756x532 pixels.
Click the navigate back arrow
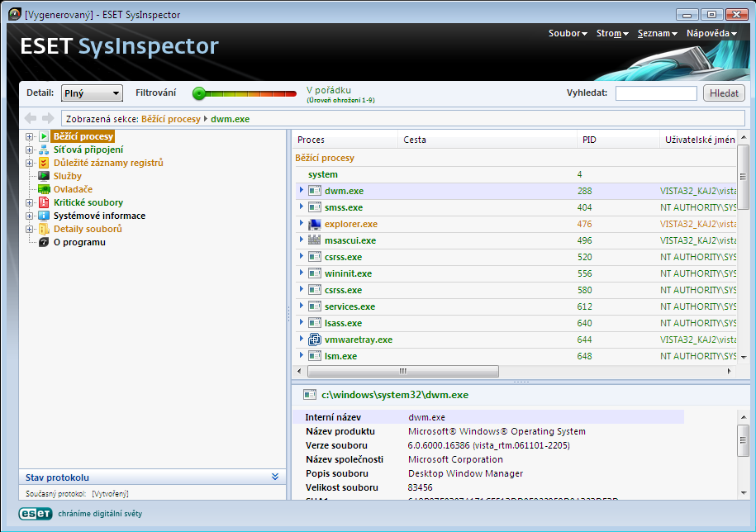click(31, 118)
